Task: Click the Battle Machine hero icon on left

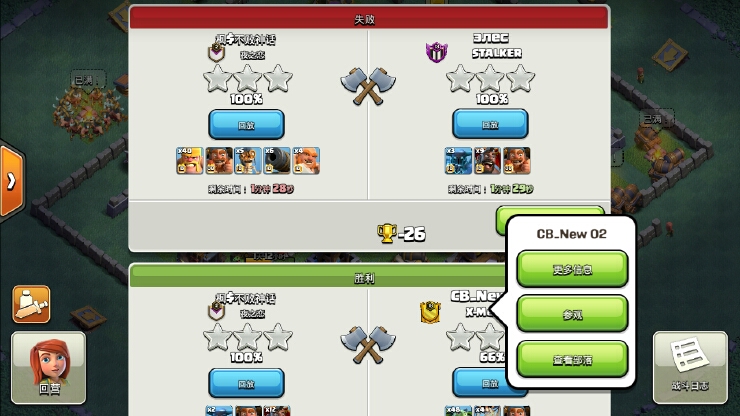Action: pos(219,161)
